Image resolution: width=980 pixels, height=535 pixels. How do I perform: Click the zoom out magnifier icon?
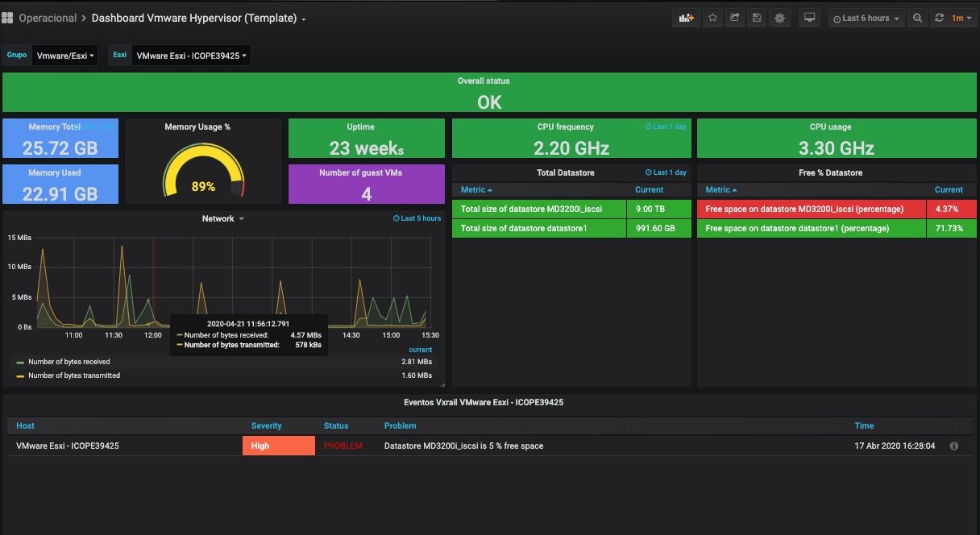click(x=917, y=18)
